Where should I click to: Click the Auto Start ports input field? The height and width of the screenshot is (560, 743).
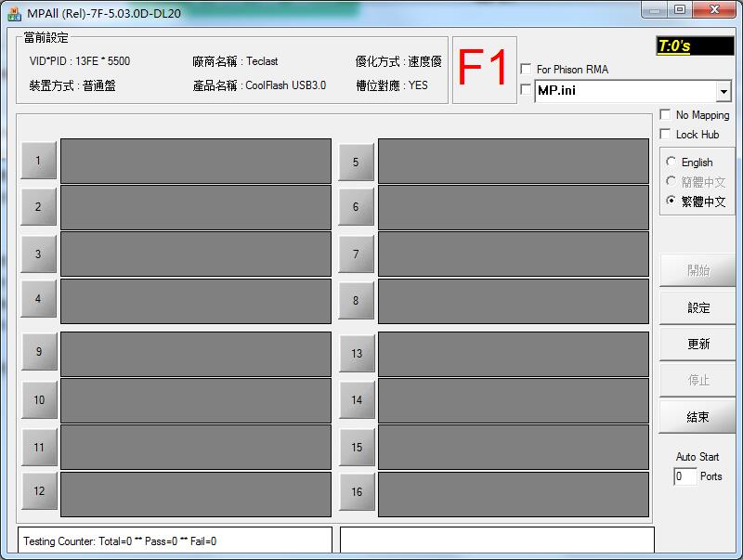coord(684,476)
